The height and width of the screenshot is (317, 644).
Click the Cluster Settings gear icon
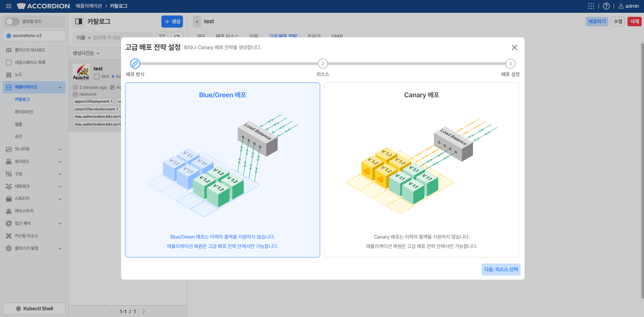pos(9,248)
